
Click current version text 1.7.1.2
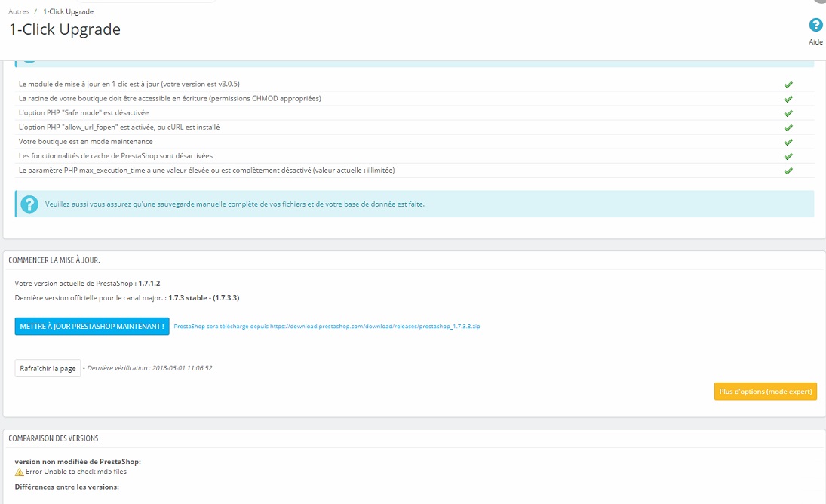[149, 284]
